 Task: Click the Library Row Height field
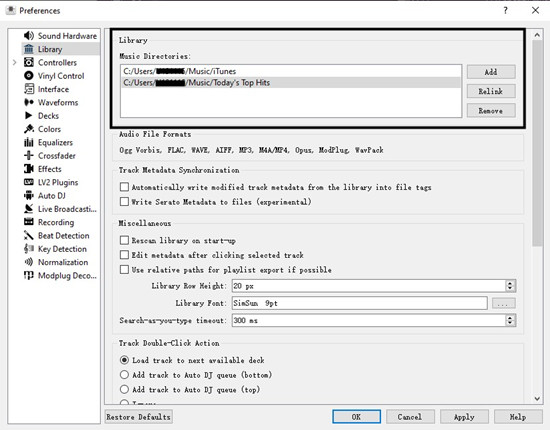point(369,286)
